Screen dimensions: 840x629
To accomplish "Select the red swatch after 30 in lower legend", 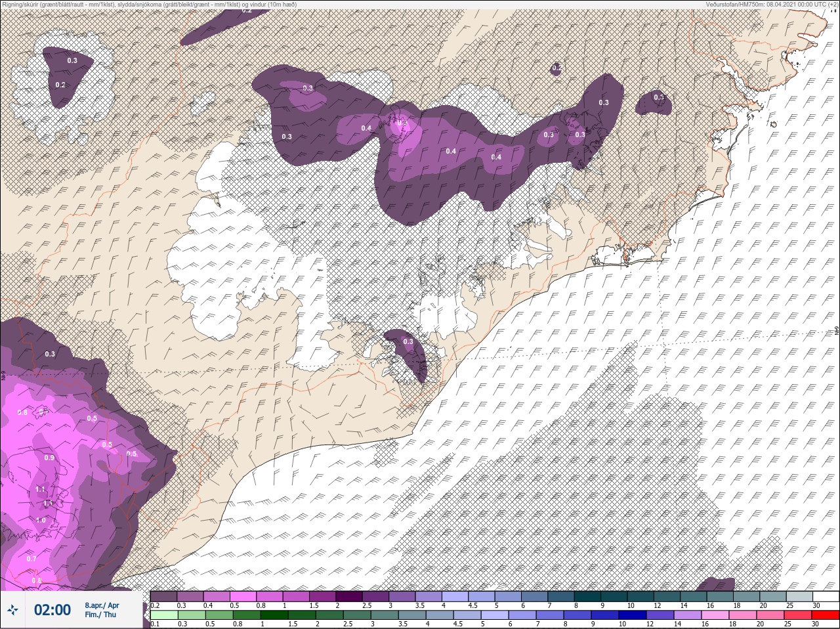I will click(x=825, y=615).
